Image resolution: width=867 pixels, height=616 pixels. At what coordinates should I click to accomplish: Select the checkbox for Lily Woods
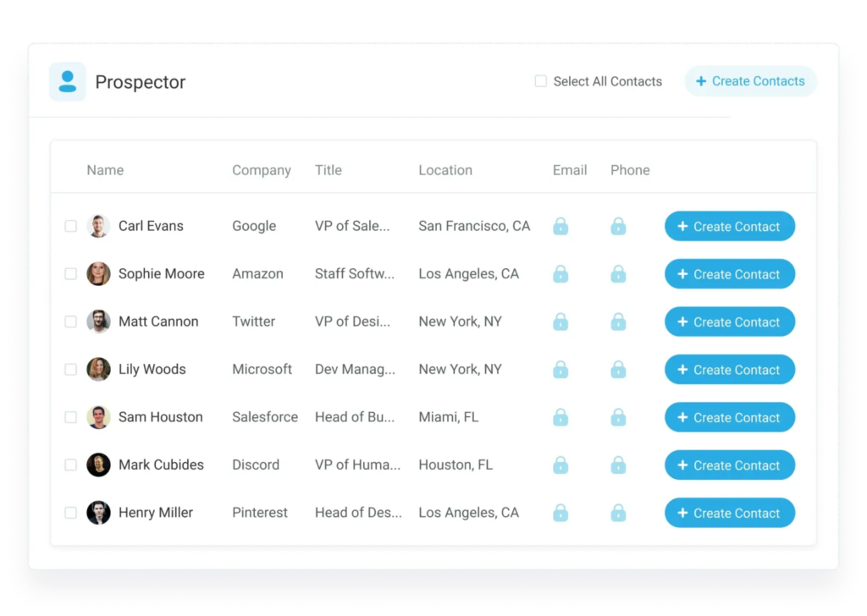[71, 370]
